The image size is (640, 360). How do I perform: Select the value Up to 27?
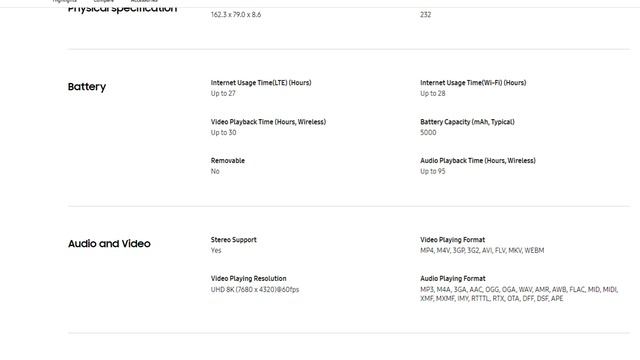point(223,93)
